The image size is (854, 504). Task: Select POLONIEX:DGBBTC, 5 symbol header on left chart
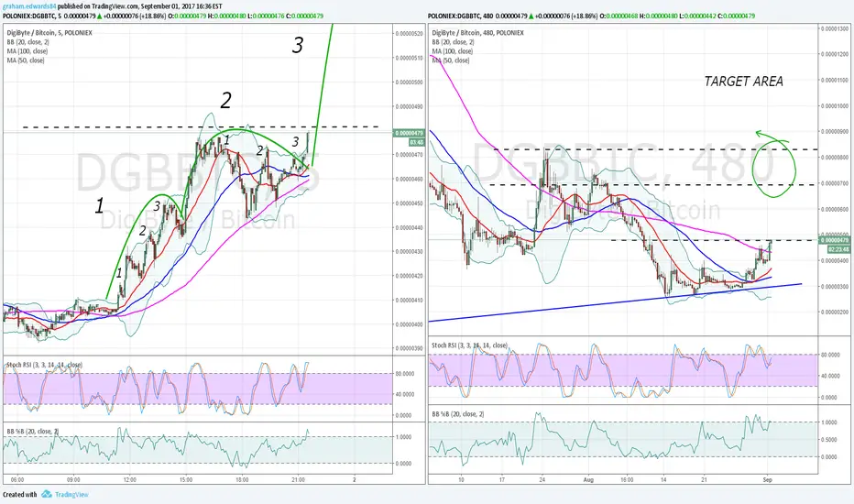(x=31, y=16)
